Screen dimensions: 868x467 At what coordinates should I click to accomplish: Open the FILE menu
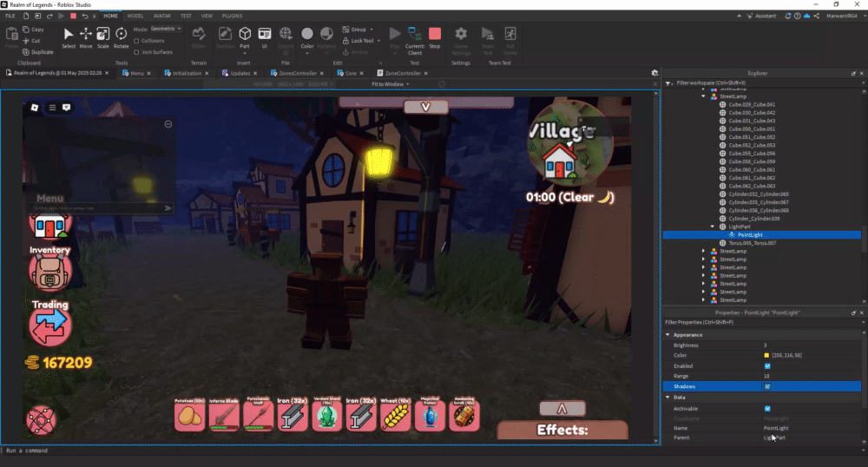pyautogui.click(x=10, y=16)
